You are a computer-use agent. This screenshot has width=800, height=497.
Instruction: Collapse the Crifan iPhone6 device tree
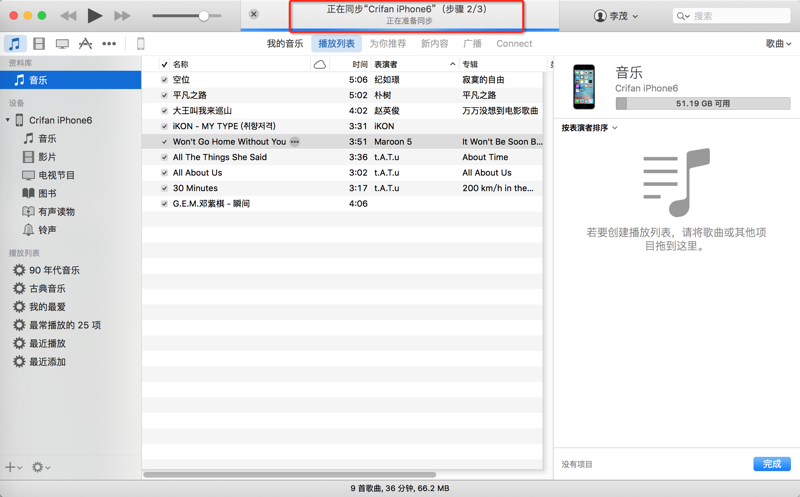coord(8,120)
